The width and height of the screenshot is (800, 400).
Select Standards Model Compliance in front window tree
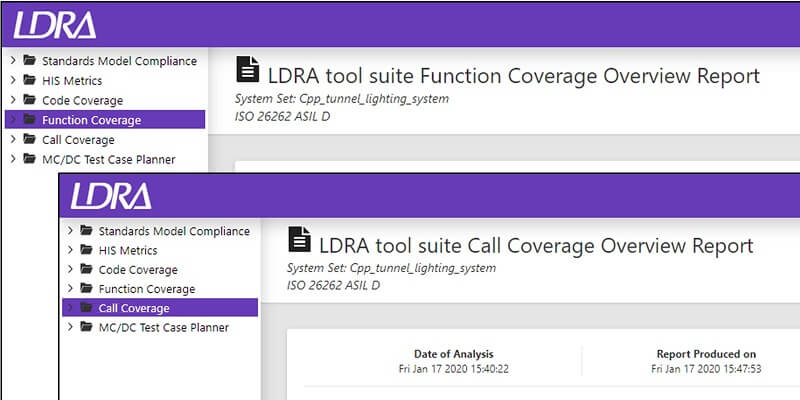point(174,231)
